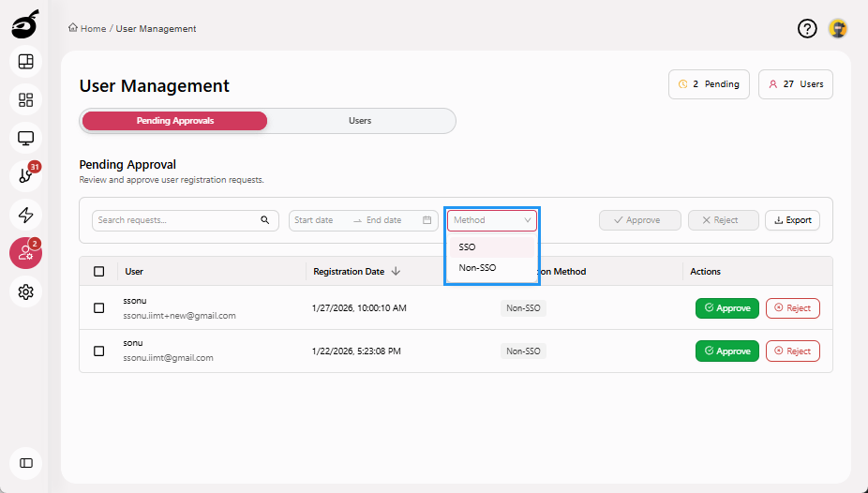Image resolution: width=868 pixels, height=493 pixels.
Task: Export the pending requests list
Action: click(x=792, y=219)
